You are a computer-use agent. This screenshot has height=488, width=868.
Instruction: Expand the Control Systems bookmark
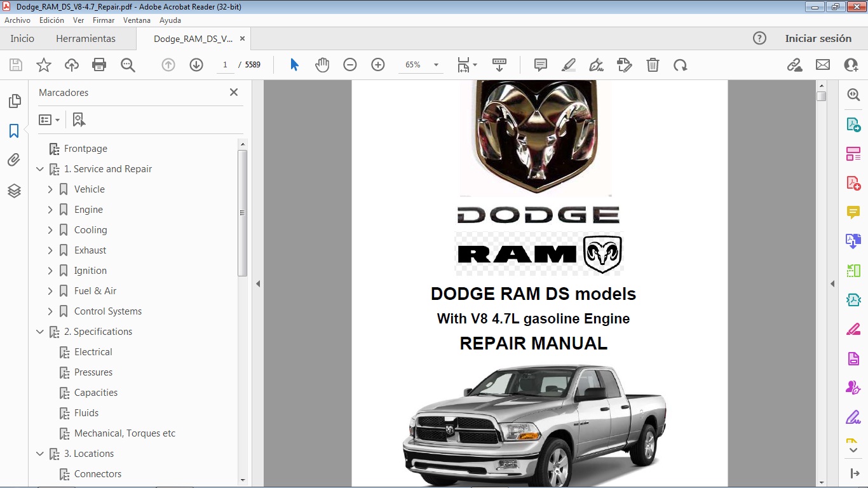tap(50, 311)
